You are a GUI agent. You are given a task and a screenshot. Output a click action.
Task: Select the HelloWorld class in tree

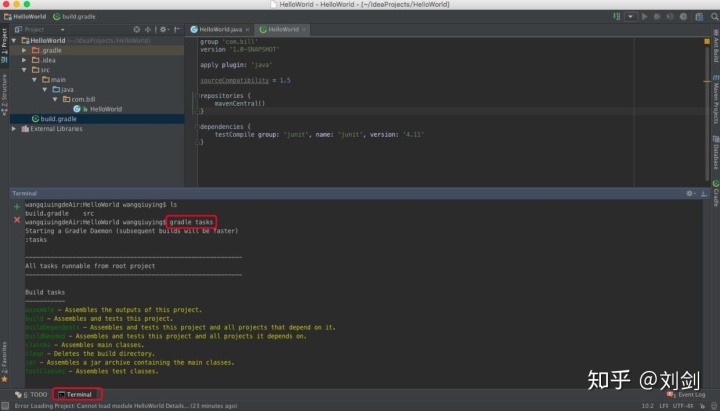click(x=98, y=109)
